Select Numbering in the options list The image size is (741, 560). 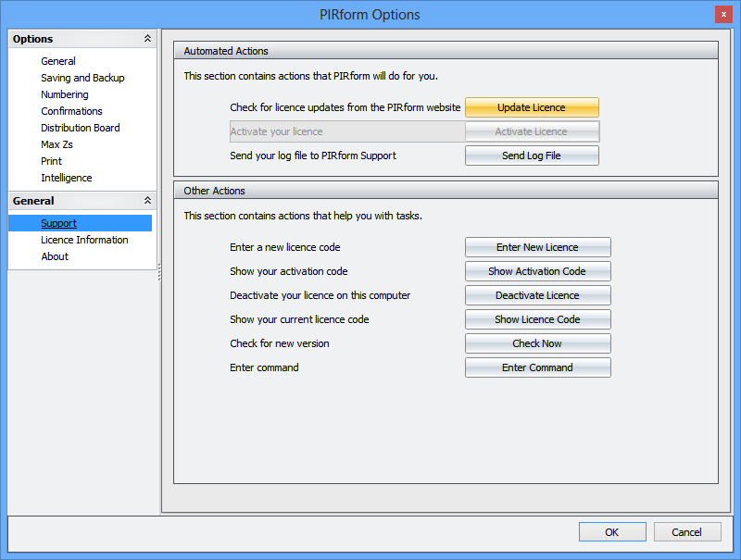click(x=65, y=94)
